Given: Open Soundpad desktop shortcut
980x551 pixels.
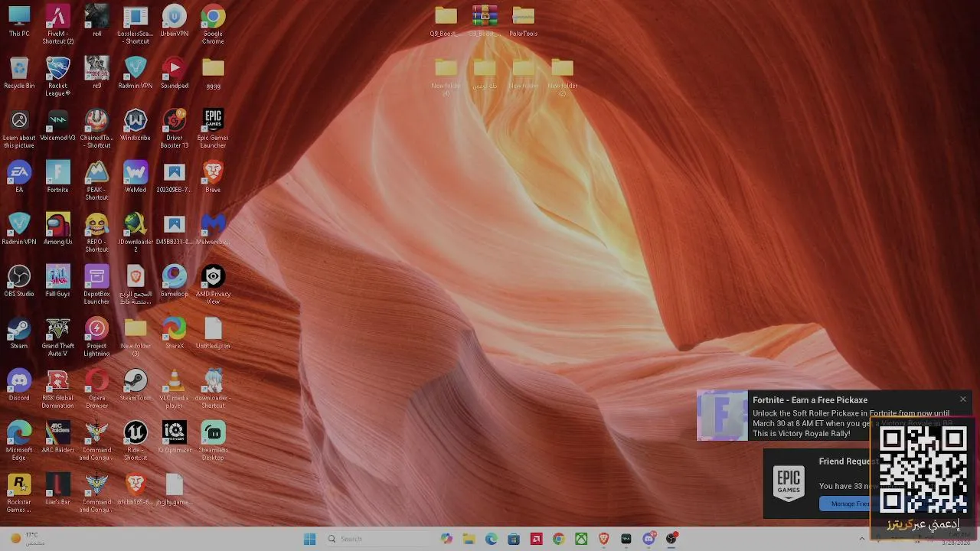Looking at the screenshot, I should [x=174, y=73].
